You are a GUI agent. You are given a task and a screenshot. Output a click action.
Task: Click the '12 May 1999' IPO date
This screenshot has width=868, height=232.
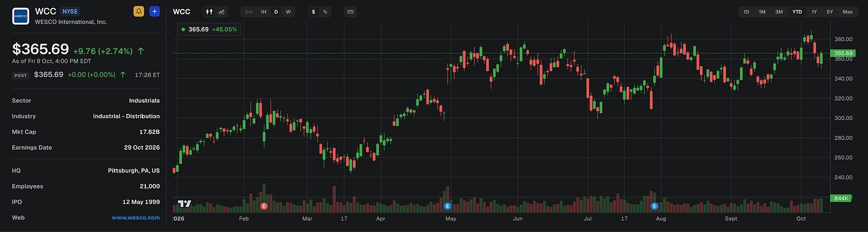(142, 202)
